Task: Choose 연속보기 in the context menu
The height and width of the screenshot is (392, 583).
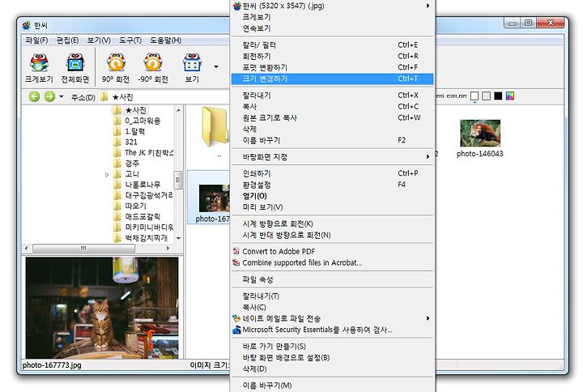Action: pyautogui.click(x=332, y=28)
